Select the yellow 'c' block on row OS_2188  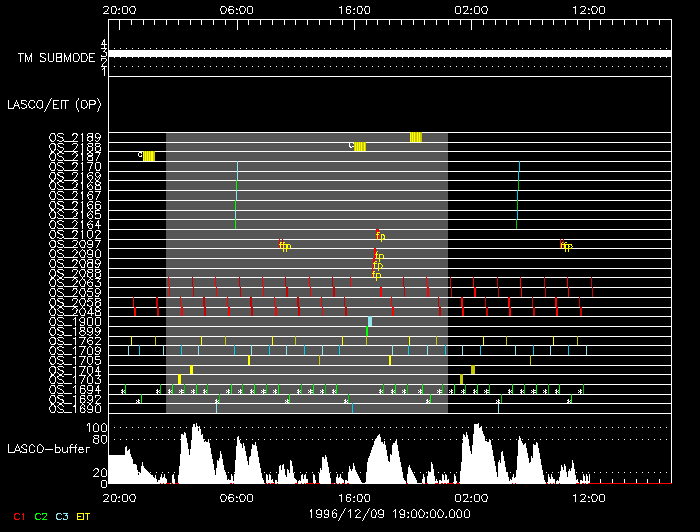(x=360, y=147)
